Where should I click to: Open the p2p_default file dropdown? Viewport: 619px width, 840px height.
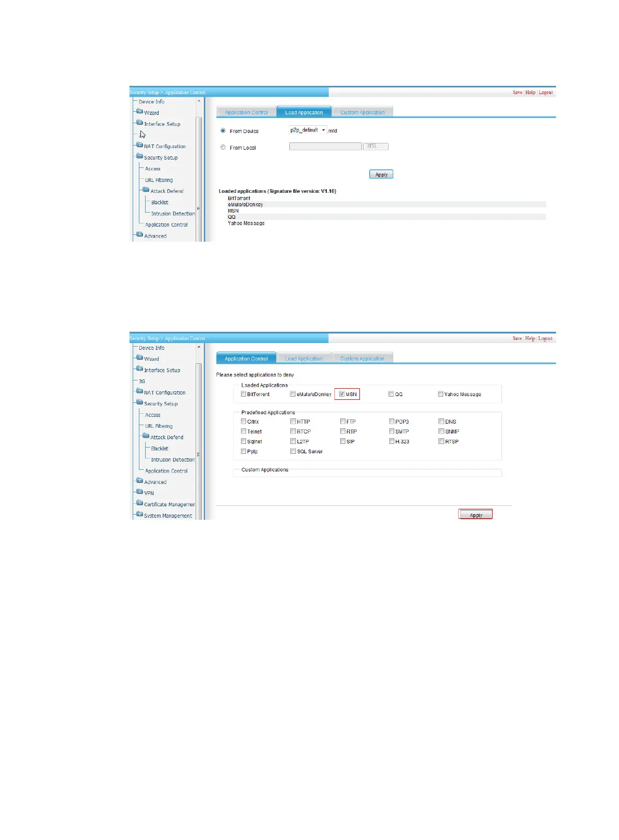pos(308,130)
